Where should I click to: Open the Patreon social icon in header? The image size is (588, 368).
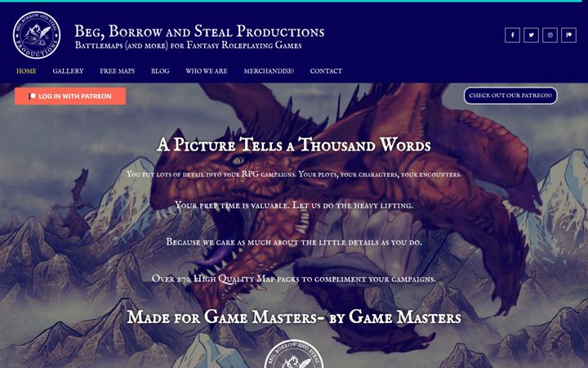coord(568,35)
